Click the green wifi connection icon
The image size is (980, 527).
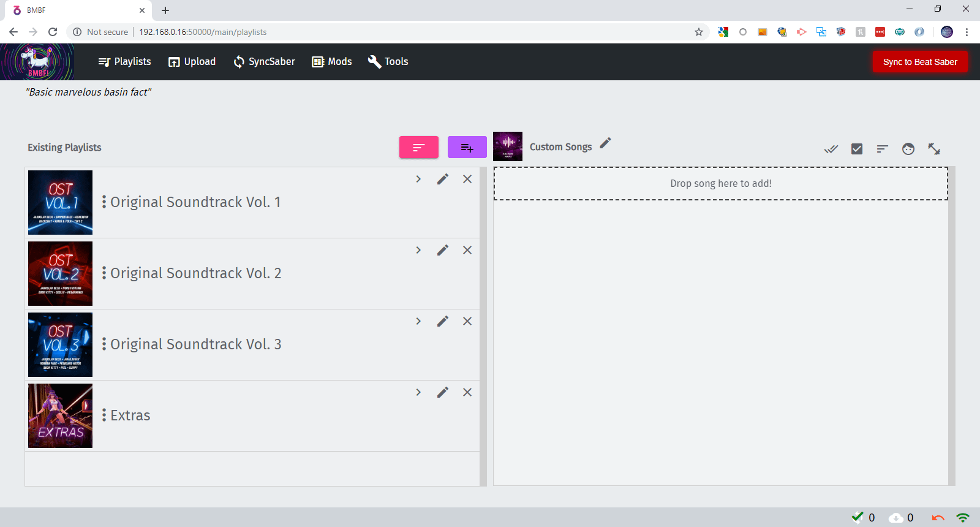point(963,518)
